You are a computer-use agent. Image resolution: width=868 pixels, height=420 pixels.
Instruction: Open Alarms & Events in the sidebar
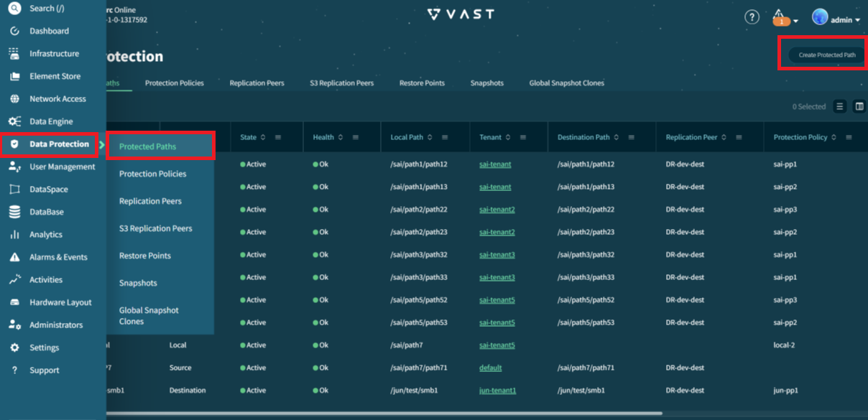point(58,257)
